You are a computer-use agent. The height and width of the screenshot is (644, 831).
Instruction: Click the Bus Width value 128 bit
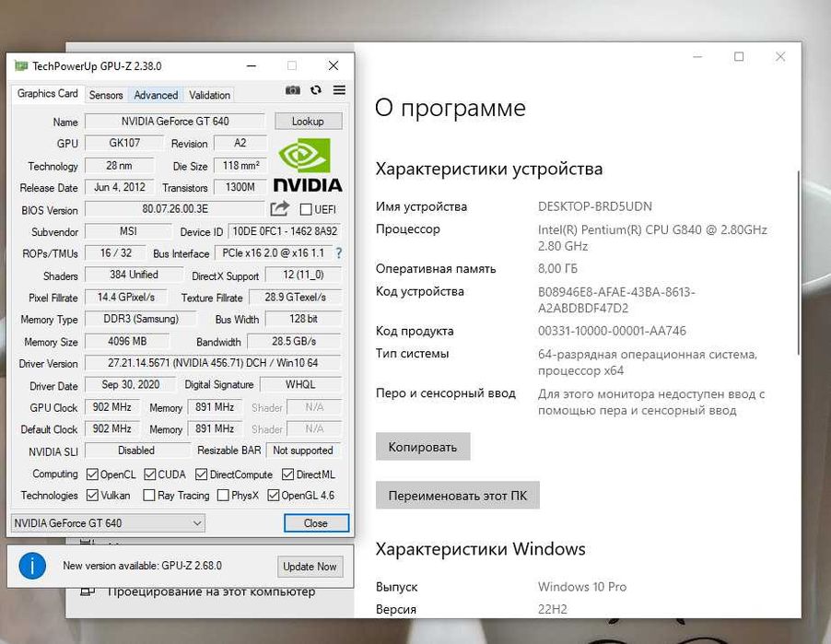pos(304,319)
